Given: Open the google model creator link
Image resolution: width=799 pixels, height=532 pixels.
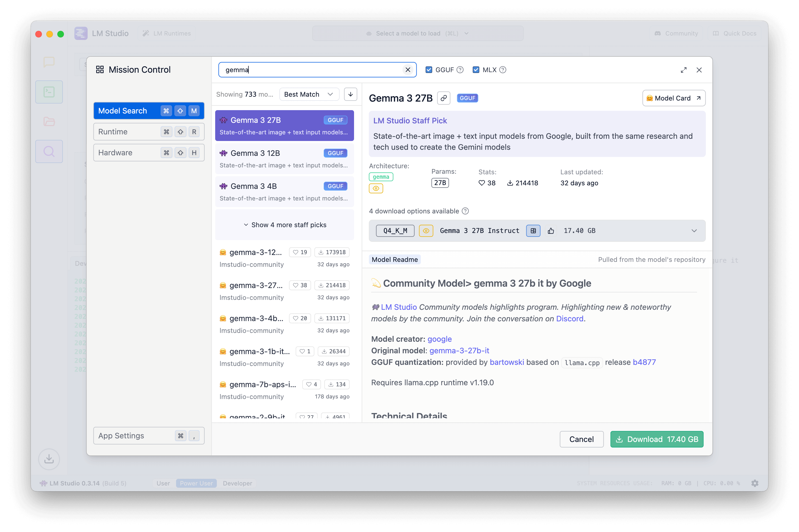Looking at the screenshot, I should pyautogui.click(x=439, y=339).
